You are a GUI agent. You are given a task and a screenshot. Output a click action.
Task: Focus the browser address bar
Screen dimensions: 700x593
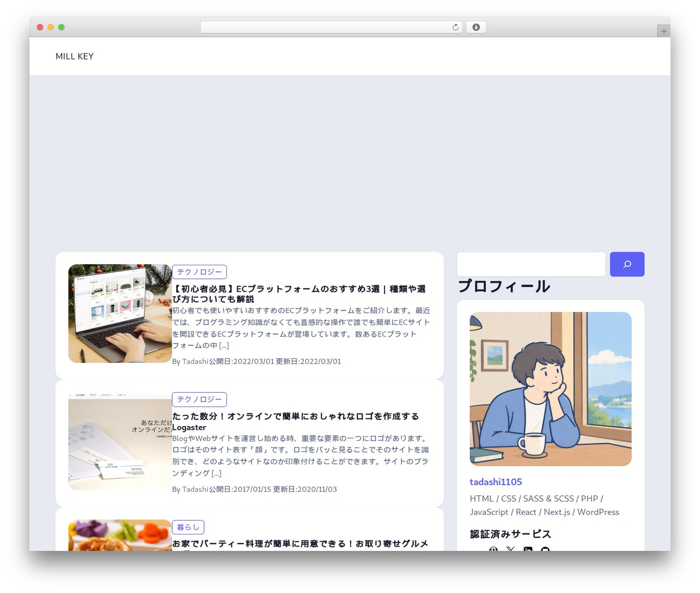(x=331, y=27)
